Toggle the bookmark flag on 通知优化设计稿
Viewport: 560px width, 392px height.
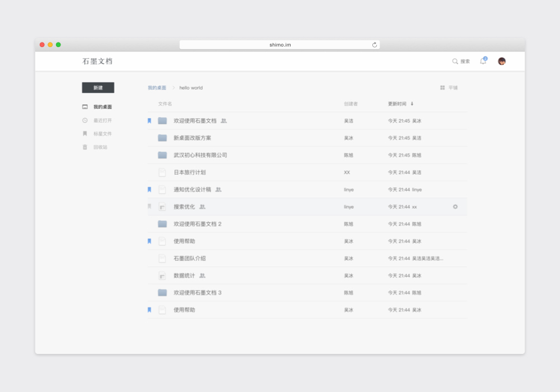pos(149,189)
